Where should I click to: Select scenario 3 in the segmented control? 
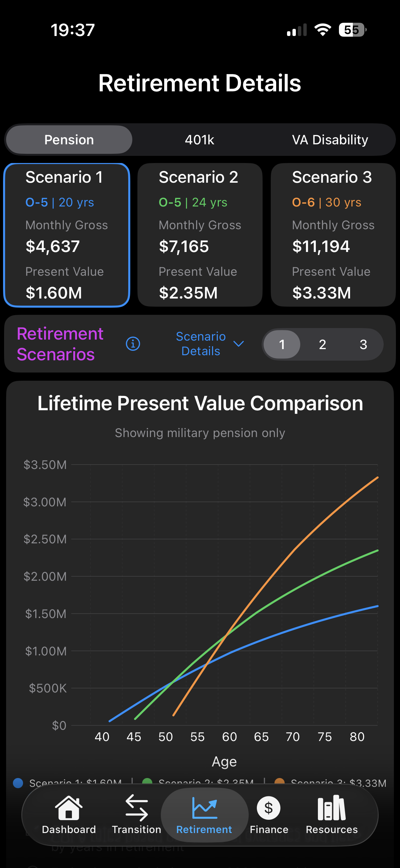tap(363, 344)
